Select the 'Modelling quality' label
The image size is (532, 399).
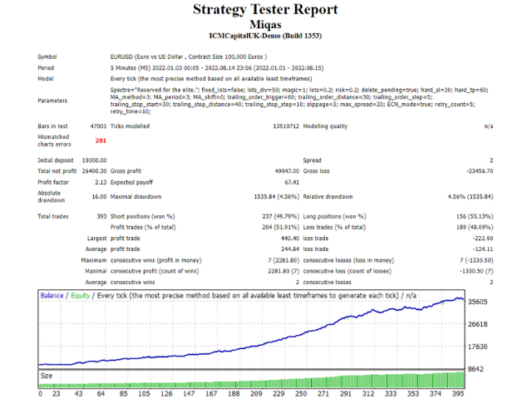pyautogui.click(x=325, y=126)
